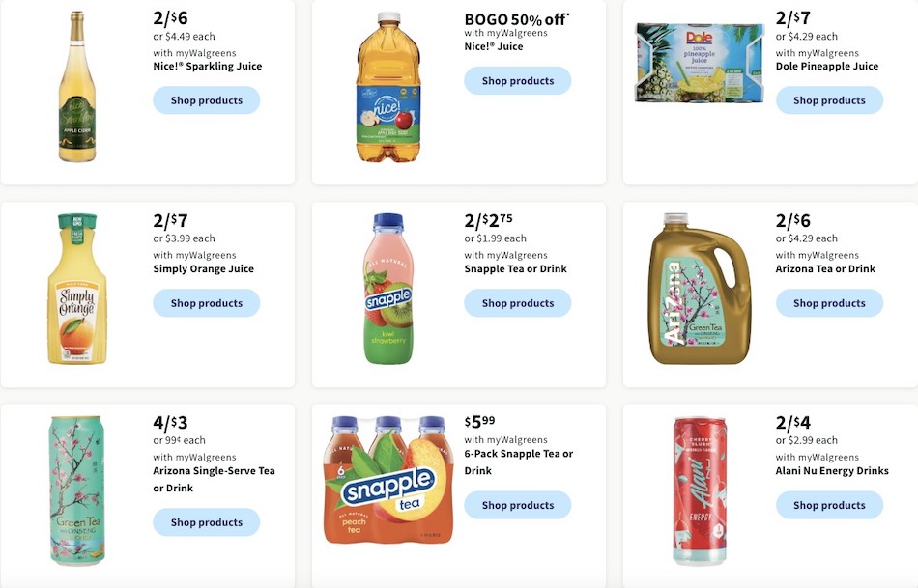Screen dimensions: 918x588
Task: Click Shop products under BOGO 50% off Nice! Juice
Action: pyautogui.click(x=518, y=80)
